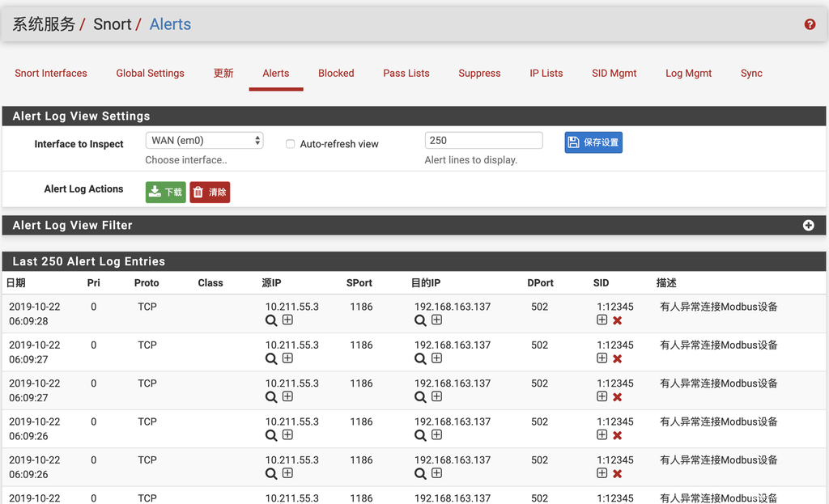Click magnifier under destination IP in first row
Image resolution: width=829 pixels, height=504 pixels.
(420, 320)
